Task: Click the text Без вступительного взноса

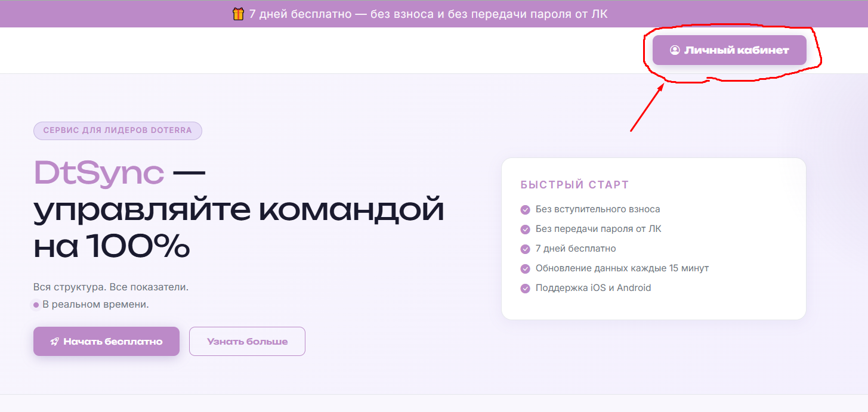Action: click(598, 209)
